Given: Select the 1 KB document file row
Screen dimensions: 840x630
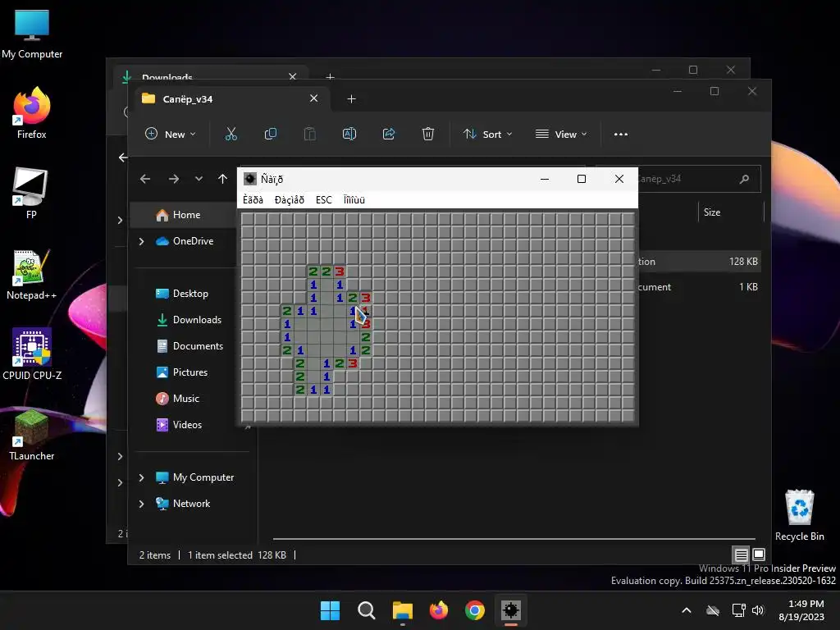Looking at the screenshot, I should 699,287.
